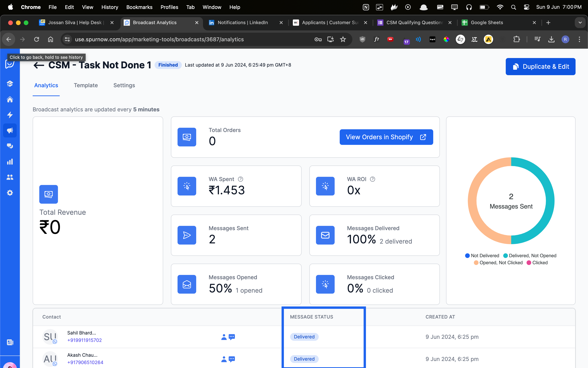The image size is (588, 368).
Task: Open Akash Chau contact profile icon
Action: (224, 359)
